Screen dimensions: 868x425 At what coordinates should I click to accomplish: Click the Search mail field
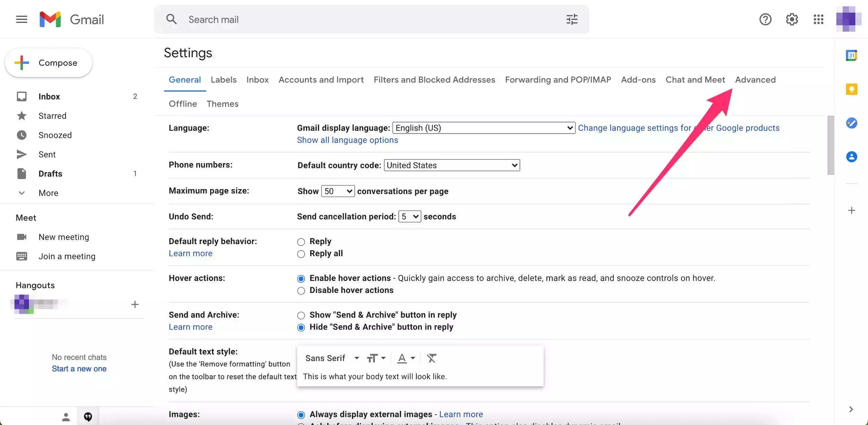pyautogui.click(x=372, y=19)
